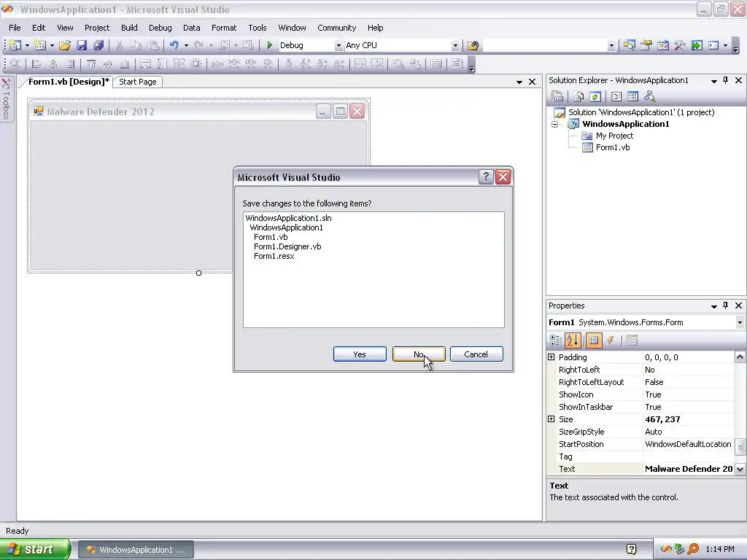Select Form1.Designer.vb in the save list
747x560 pixels.
[287, 246]
